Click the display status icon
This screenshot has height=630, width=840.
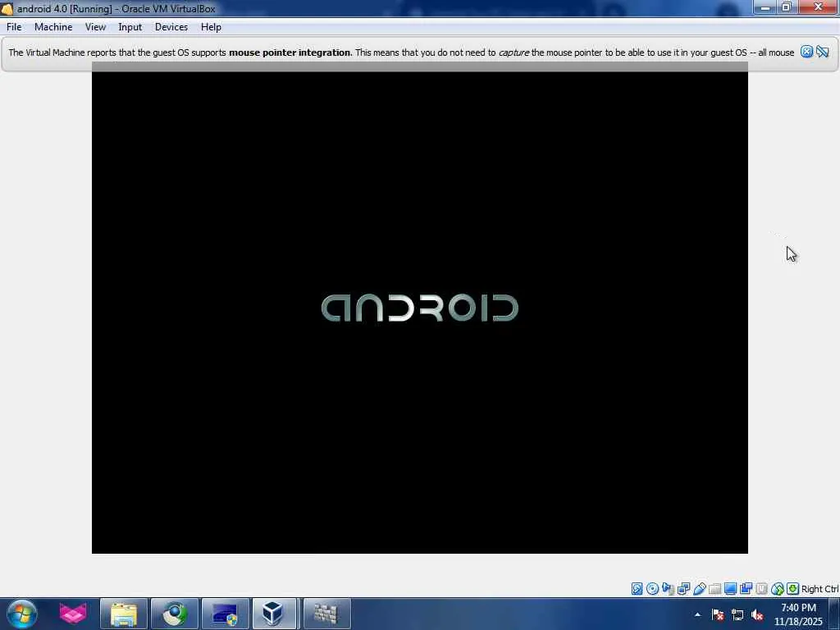(x=729, y=589)
